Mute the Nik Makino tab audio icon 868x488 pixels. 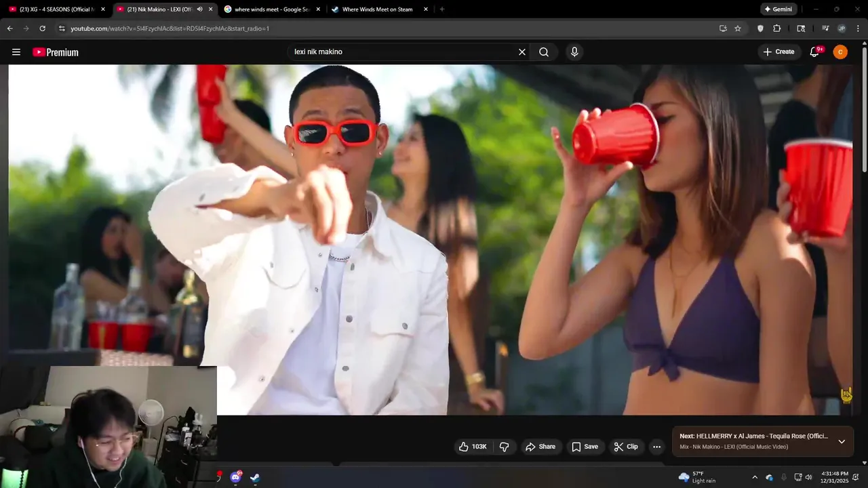199,9
